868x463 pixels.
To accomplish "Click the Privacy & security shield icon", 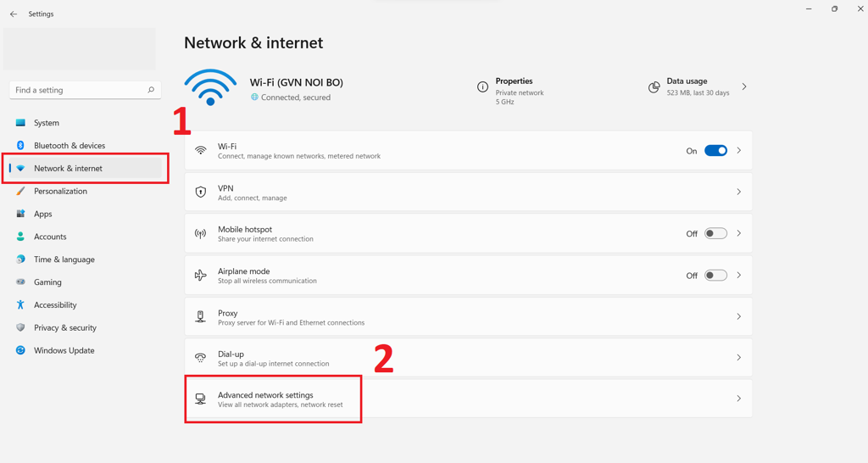I will 20,327.
